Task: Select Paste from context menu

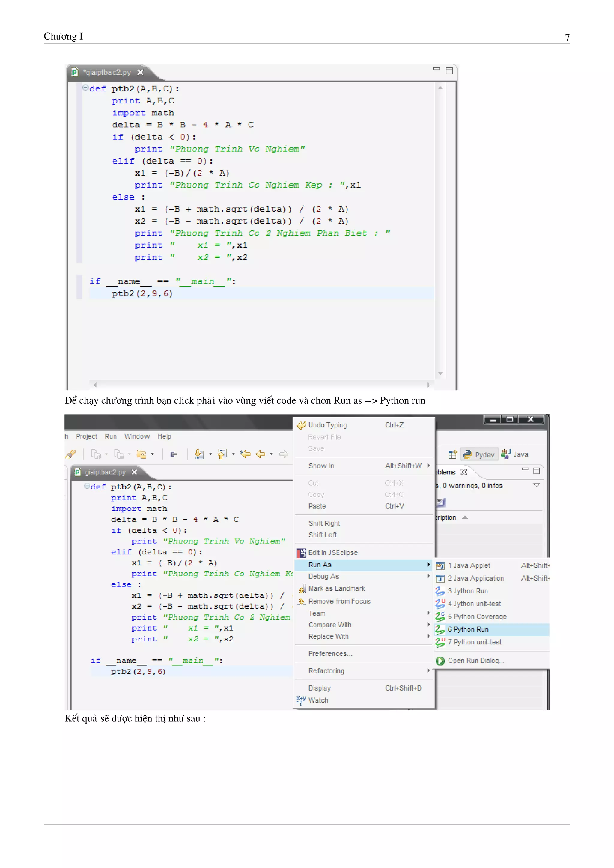Action: [x=365, y=506]
